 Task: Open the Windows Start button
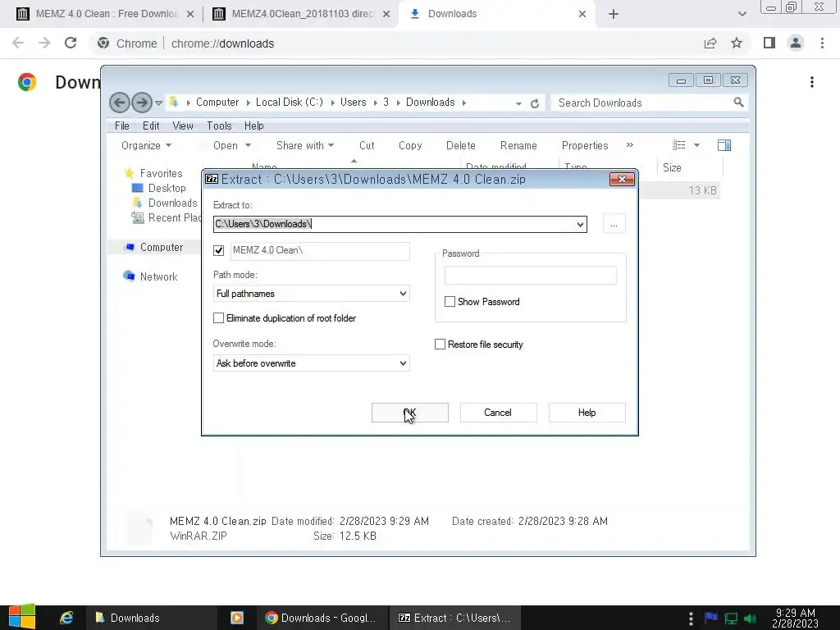click(22, 617)
